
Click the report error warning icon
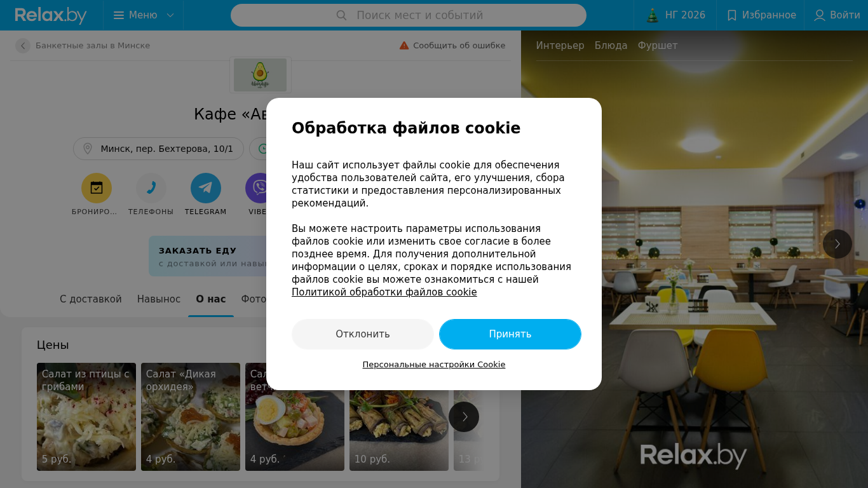point(404,46)
